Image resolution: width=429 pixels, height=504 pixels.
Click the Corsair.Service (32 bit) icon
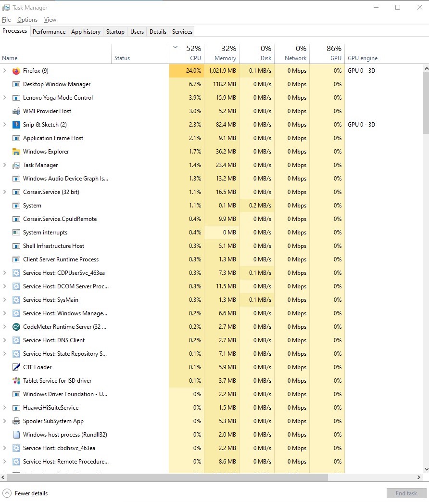[16, 192]
